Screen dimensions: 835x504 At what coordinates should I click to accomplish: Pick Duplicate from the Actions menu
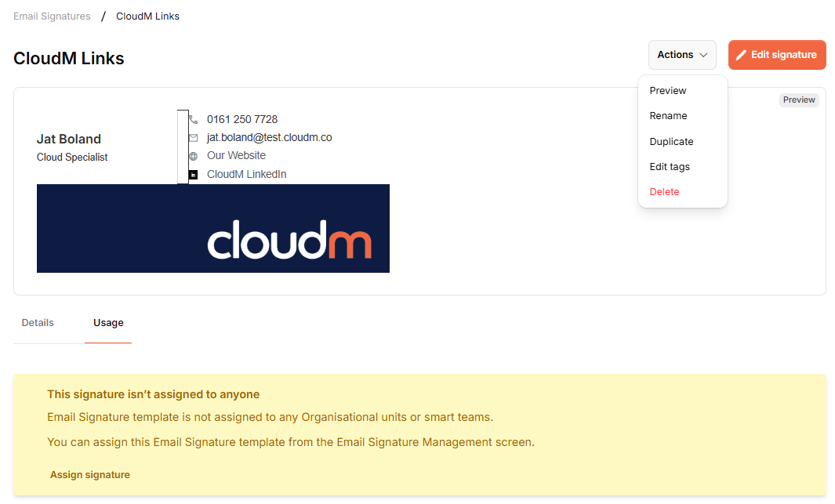(671, 142)
